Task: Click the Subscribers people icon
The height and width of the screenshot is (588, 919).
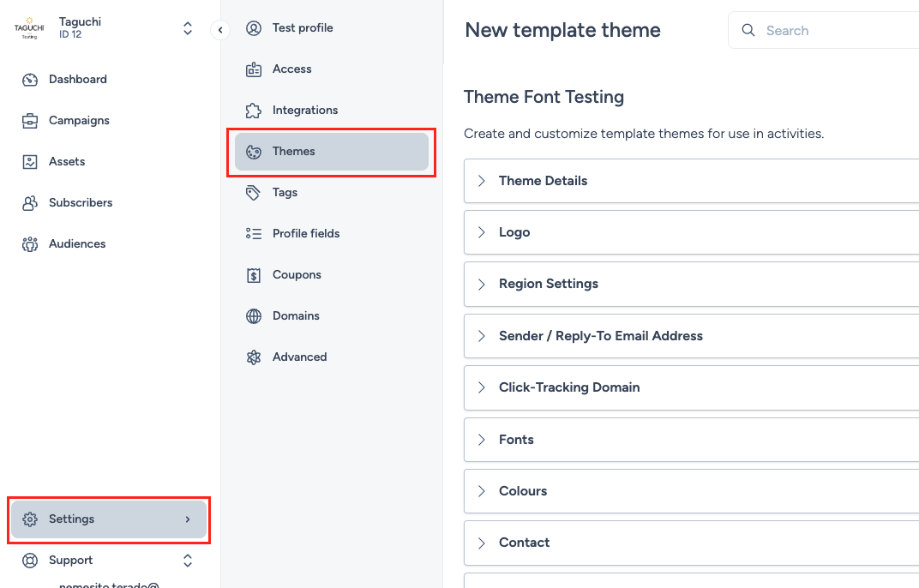Action: pos(30,203)
